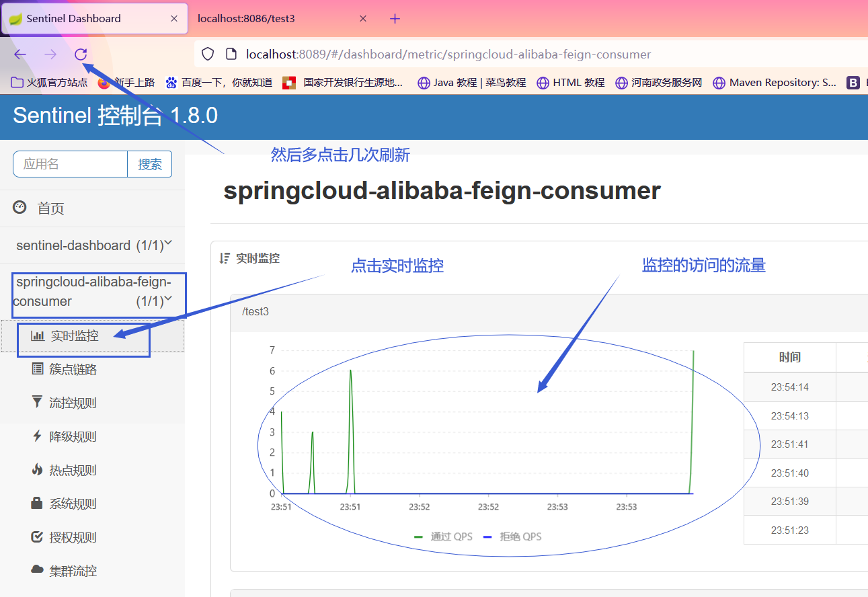Click the browser reload progress arrow icon
This screenshot has width=868, height=597.
pos(80,54)
